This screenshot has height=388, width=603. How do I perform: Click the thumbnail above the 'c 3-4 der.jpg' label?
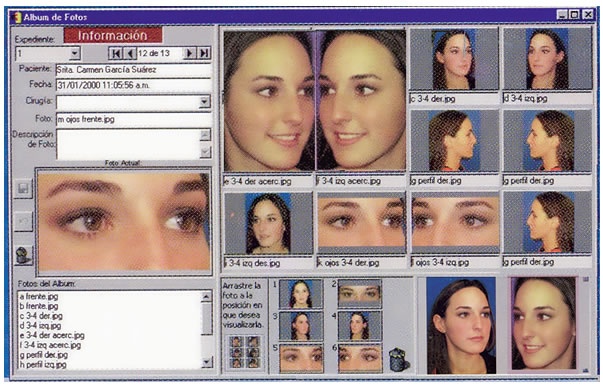point(454,59)
